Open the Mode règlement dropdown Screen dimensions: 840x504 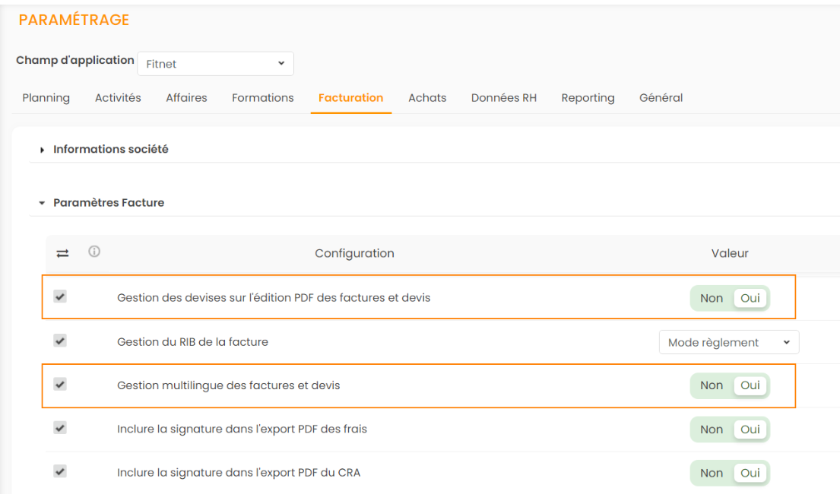pyautogui.click(x=728, y=342)
